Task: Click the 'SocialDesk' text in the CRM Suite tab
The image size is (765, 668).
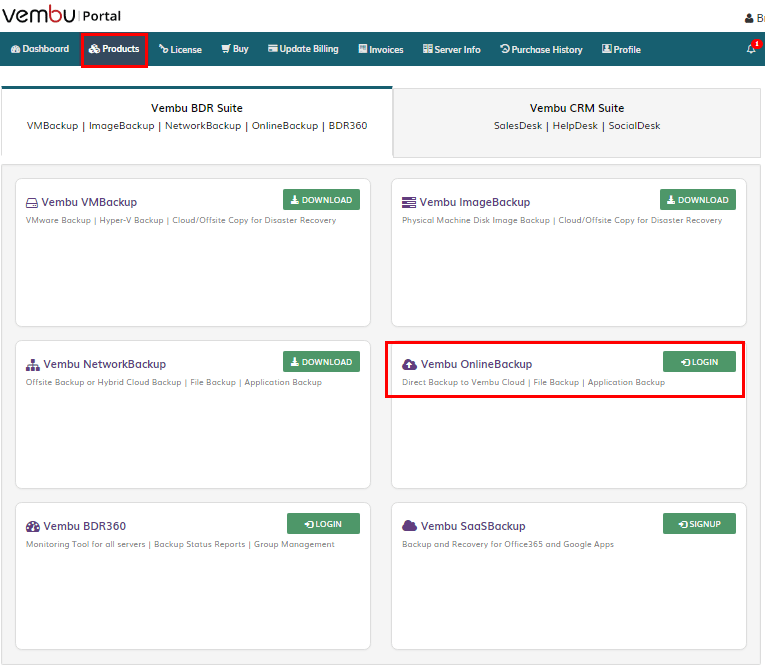Action: (634, 125)
